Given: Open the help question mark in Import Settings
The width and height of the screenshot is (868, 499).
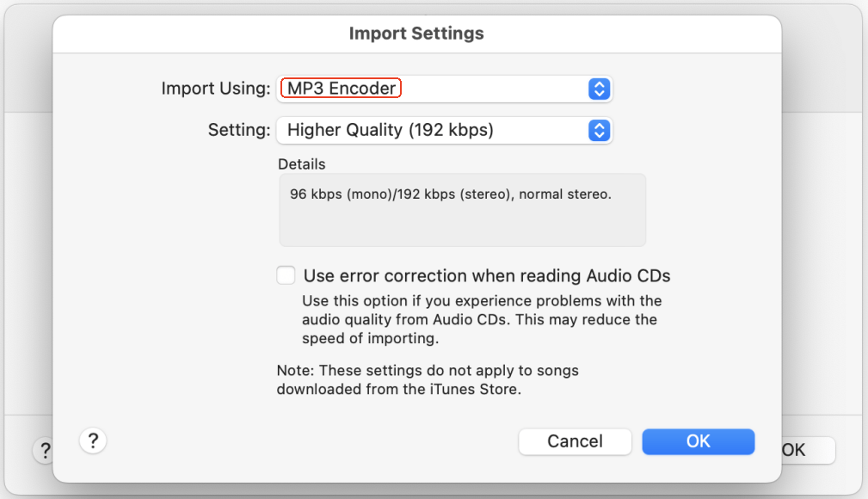Looking at the screenshot, I should 93,441.
